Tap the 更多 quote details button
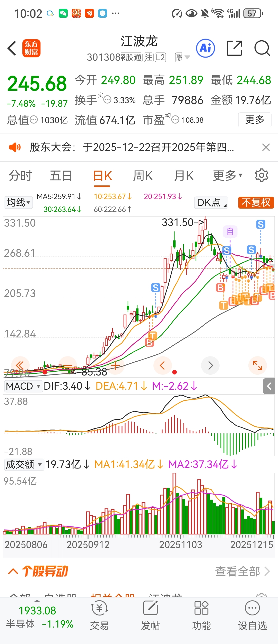The width and height of the screenshot is (278, 644). (x=255, y=120)
